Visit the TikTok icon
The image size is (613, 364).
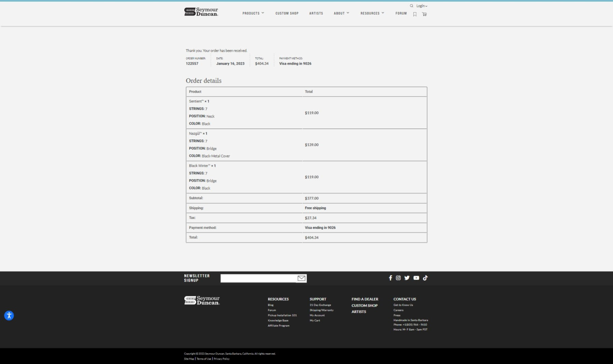click(x=425, y=278)
